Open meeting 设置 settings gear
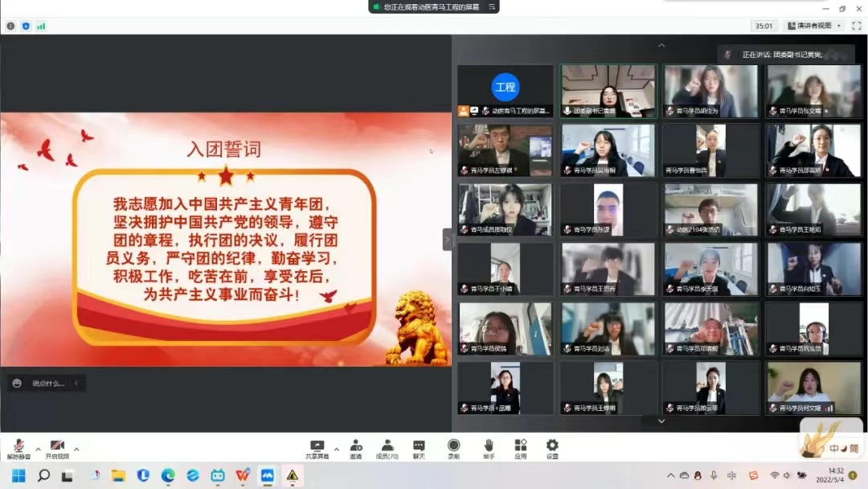Screen dimensions: 868x489 coord(552,446)
